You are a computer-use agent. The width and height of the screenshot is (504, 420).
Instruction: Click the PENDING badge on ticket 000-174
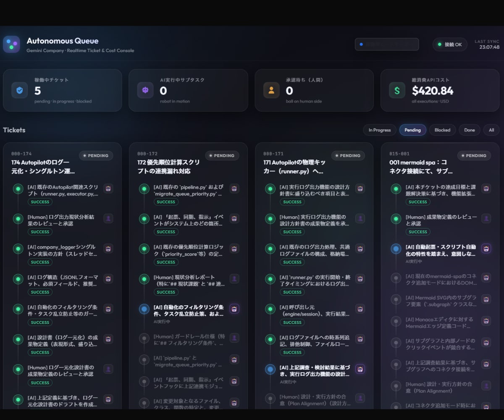pos(96,155)
